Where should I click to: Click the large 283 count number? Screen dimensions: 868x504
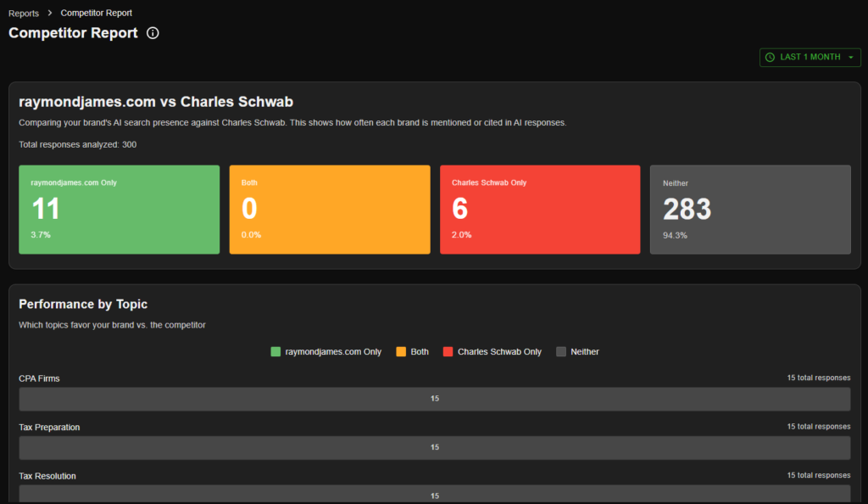click(687, 210)
